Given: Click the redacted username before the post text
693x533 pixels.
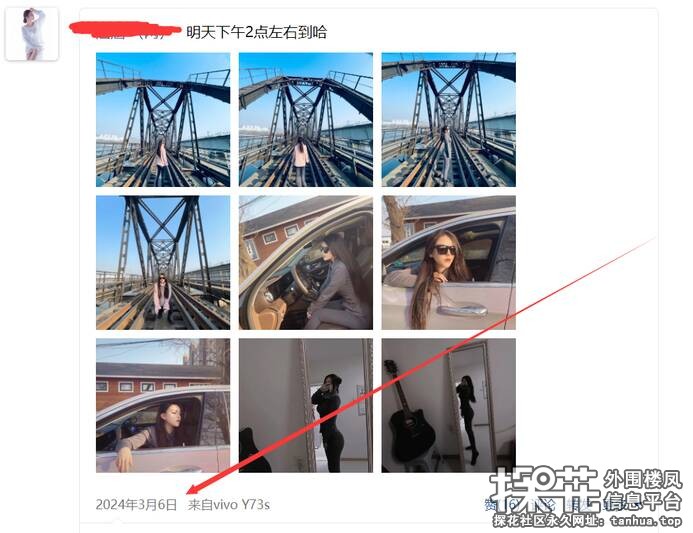Looking at the screenshot, I should [125, 30].
